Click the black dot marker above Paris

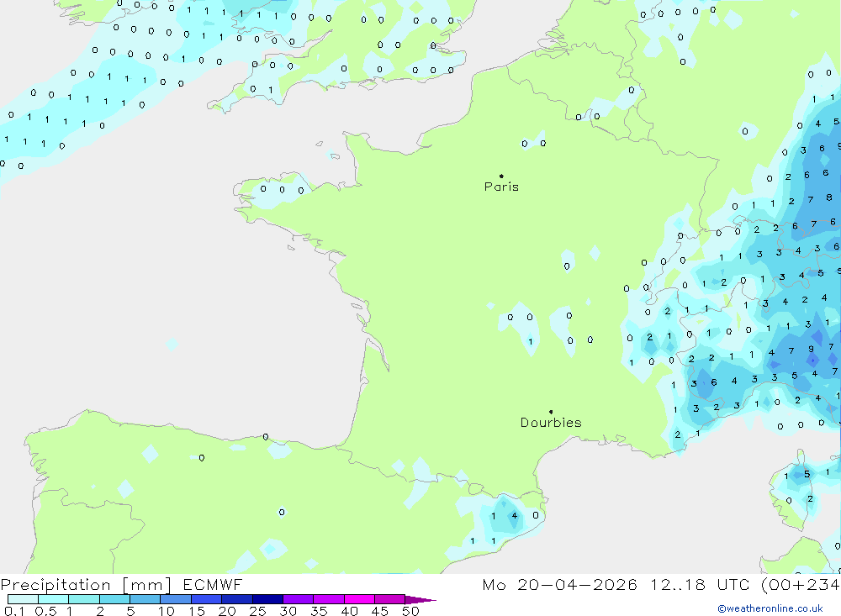click(501, 176)
